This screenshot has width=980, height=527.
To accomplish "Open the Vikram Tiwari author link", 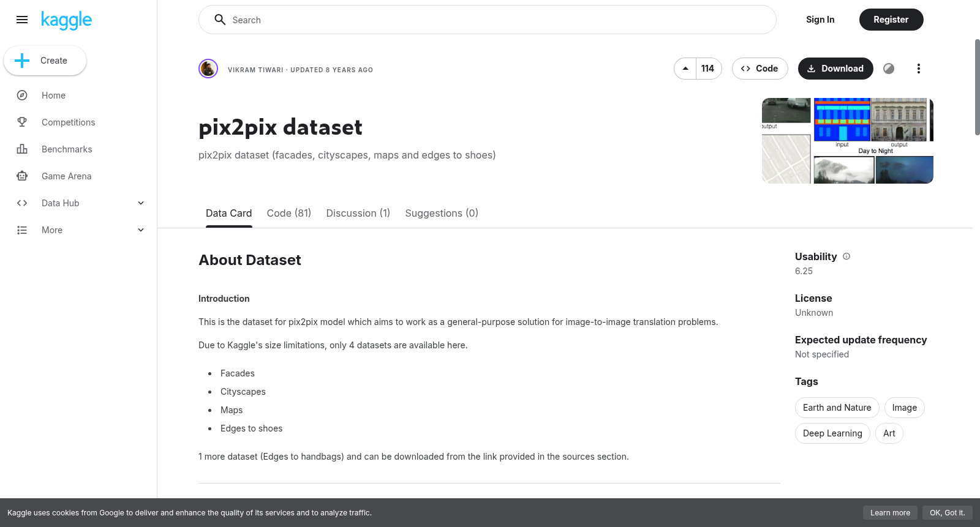I will [255, 70].
